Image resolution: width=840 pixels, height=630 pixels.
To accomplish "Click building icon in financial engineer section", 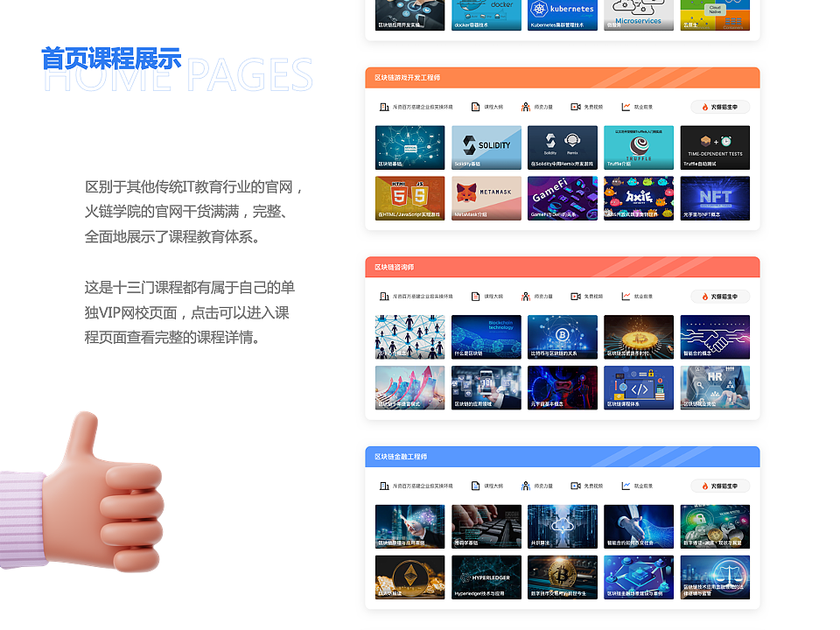I will point(384,486).
